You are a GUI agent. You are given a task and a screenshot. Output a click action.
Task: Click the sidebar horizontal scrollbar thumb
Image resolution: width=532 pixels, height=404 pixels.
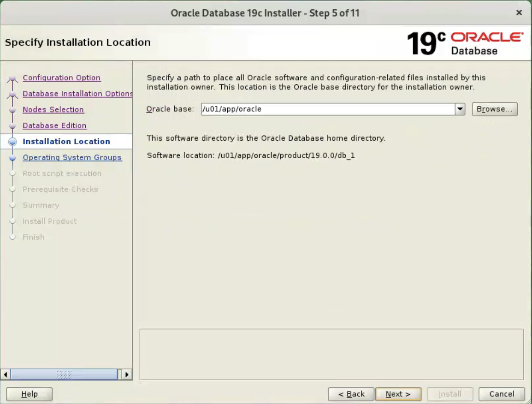[64, 375]
